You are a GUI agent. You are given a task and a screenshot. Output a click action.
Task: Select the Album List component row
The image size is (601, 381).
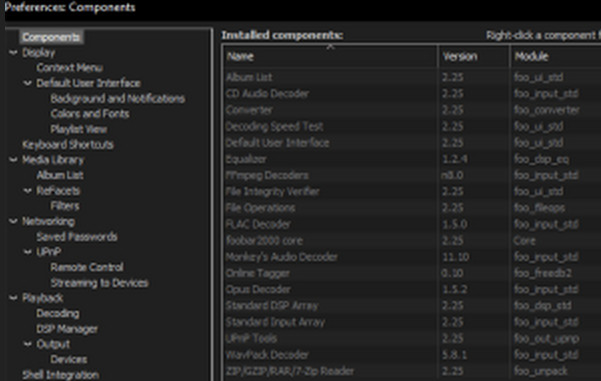pyautogui.click(x=412, y=77)
